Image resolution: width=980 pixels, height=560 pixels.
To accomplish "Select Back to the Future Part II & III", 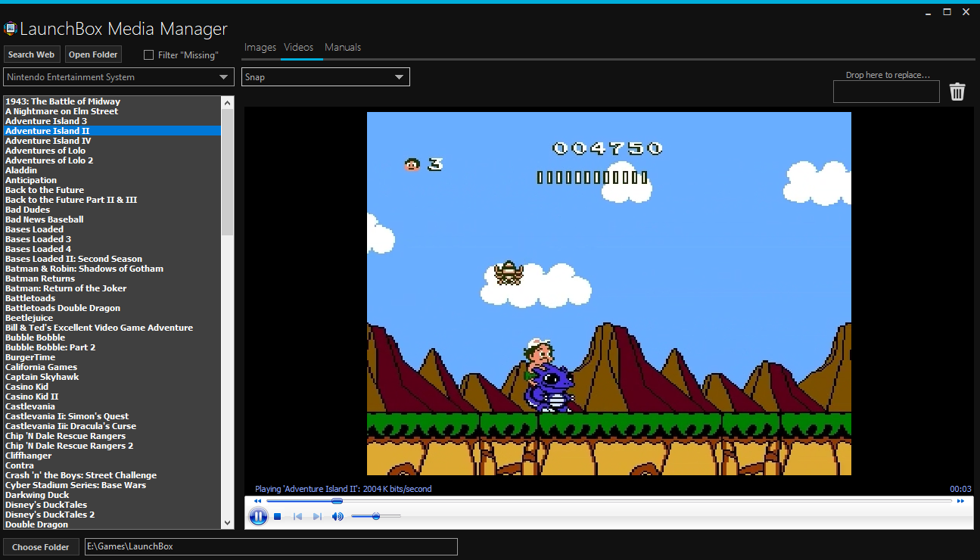I will click(x=71, y=200).
